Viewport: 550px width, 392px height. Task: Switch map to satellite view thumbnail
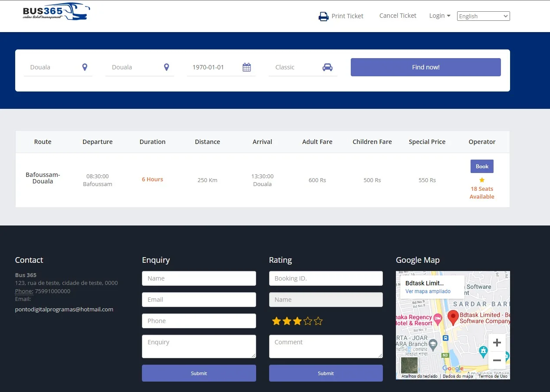[409, 365]
